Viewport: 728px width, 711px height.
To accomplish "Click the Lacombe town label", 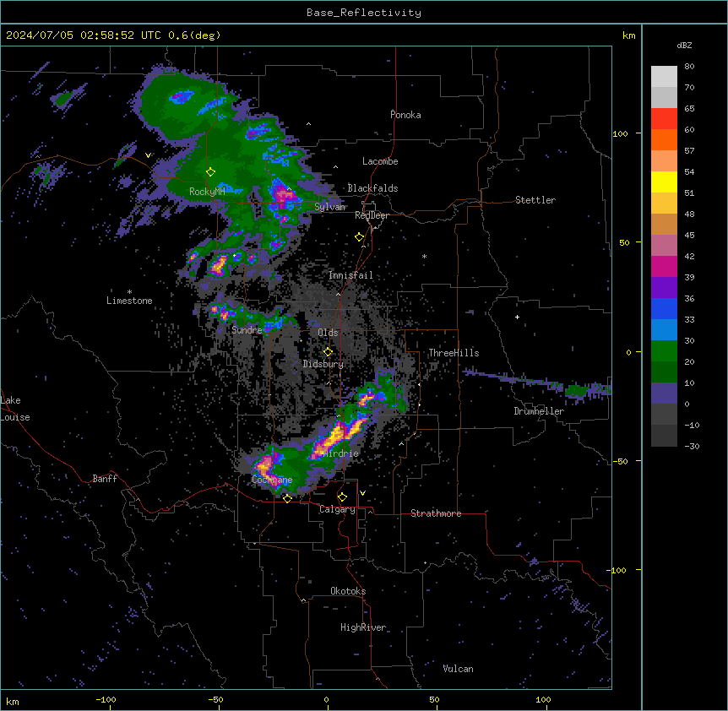I will pyautogui.click(x=380, y=161).
